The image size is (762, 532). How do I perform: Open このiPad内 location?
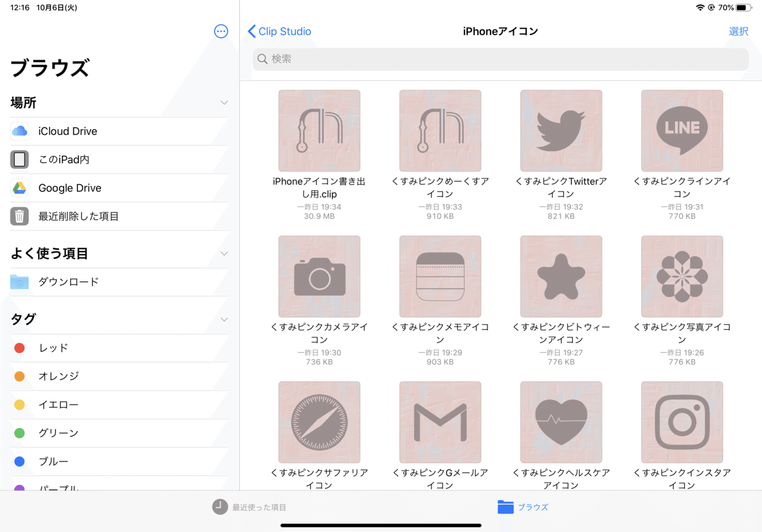119,159
